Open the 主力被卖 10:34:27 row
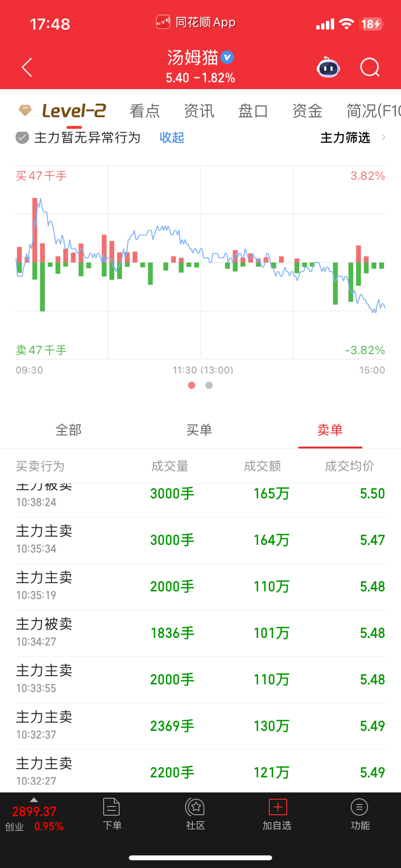 click(200, 633)
